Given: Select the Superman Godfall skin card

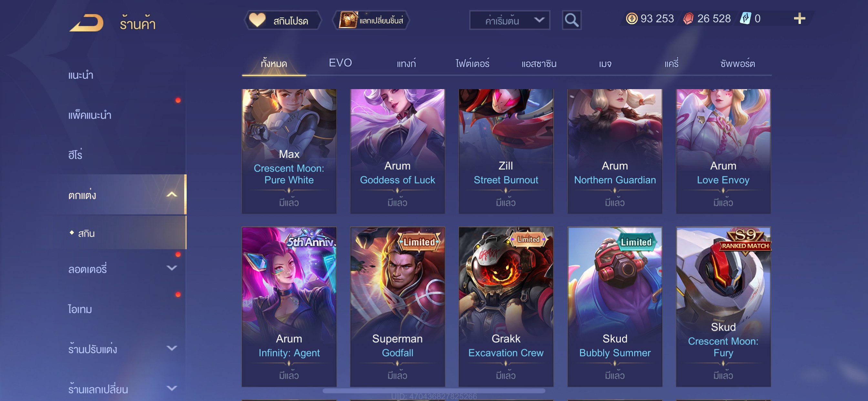Looking at the screenshot, I should click(398, 307).
